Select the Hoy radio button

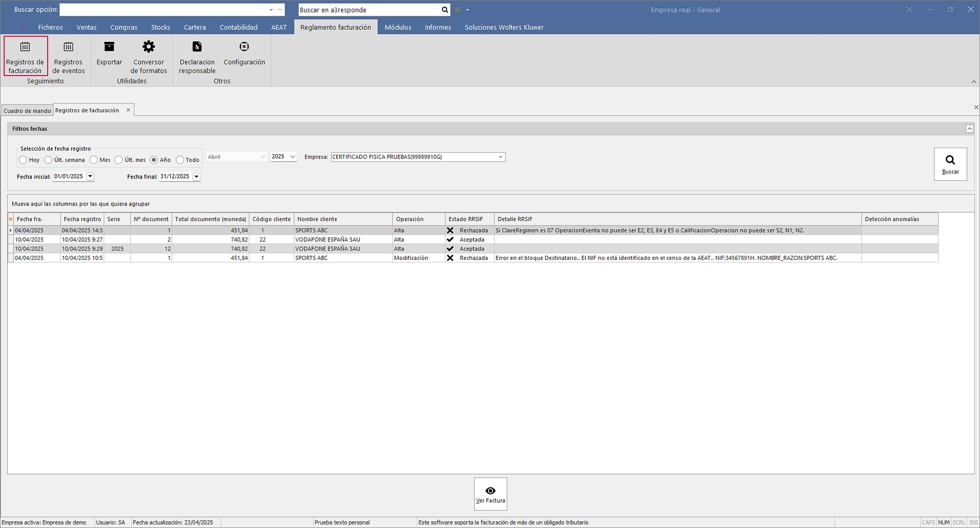23,160
